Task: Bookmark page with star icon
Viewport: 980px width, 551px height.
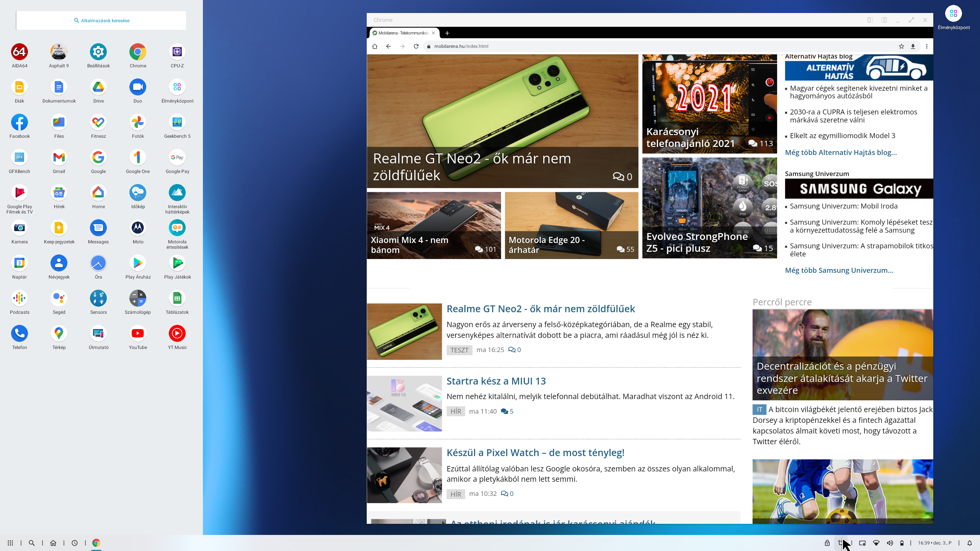Action: point(902,46)
